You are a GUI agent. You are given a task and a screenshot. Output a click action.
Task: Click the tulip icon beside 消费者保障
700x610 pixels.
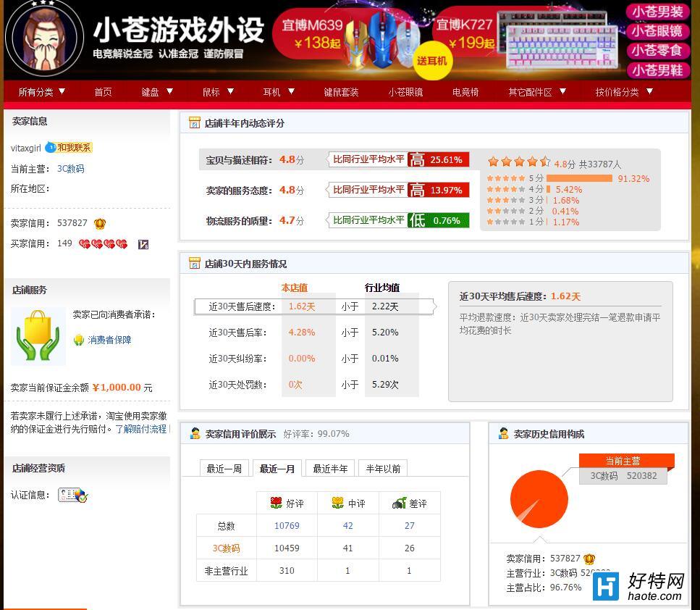(x=79, y=340)
